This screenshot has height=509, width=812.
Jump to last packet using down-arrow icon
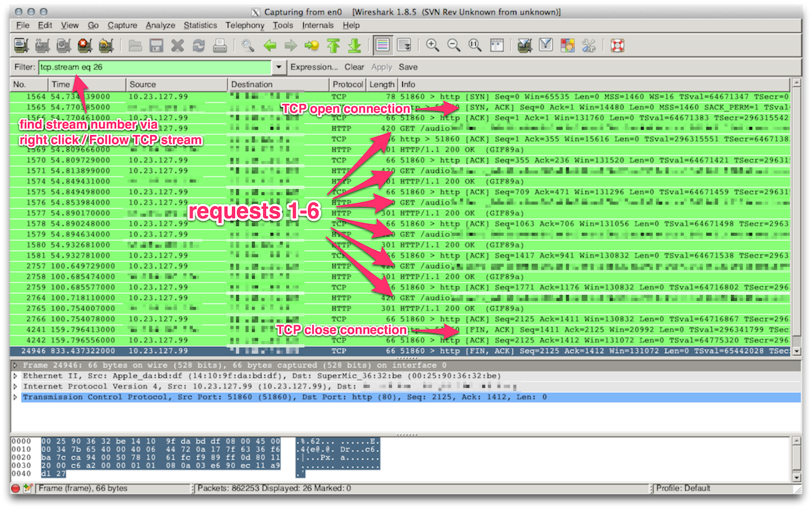[x=355, y=45]
